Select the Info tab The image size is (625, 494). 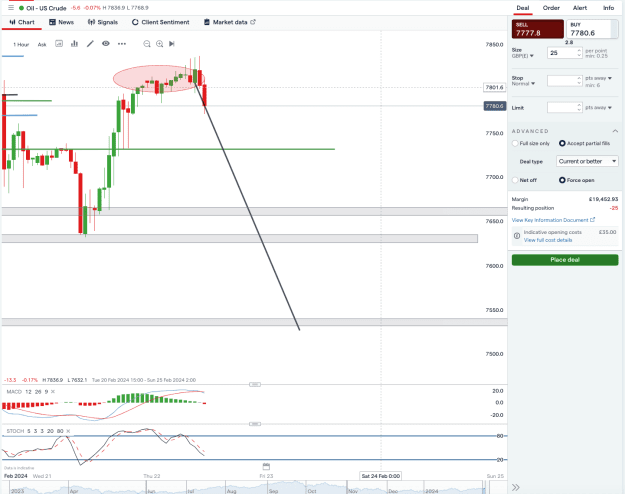tap(608, 8)
